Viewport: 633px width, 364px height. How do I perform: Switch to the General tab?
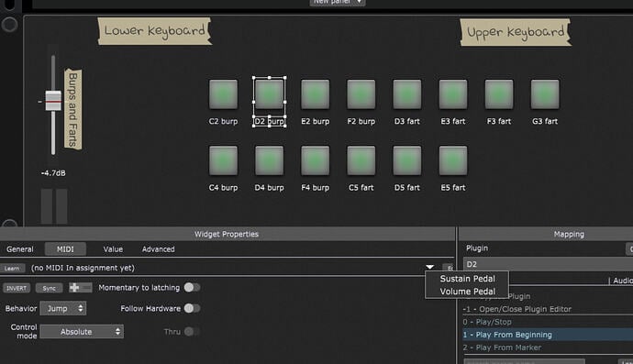[x=20, y=249]
